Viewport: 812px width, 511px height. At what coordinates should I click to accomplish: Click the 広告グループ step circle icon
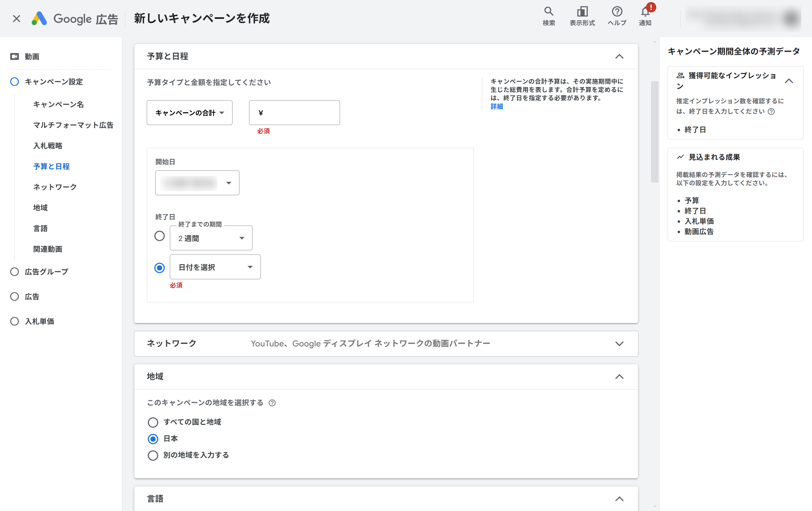pos(14,272)
